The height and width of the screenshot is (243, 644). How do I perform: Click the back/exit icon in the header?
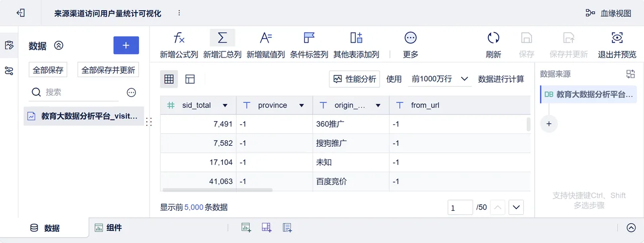tap(21, 13)
